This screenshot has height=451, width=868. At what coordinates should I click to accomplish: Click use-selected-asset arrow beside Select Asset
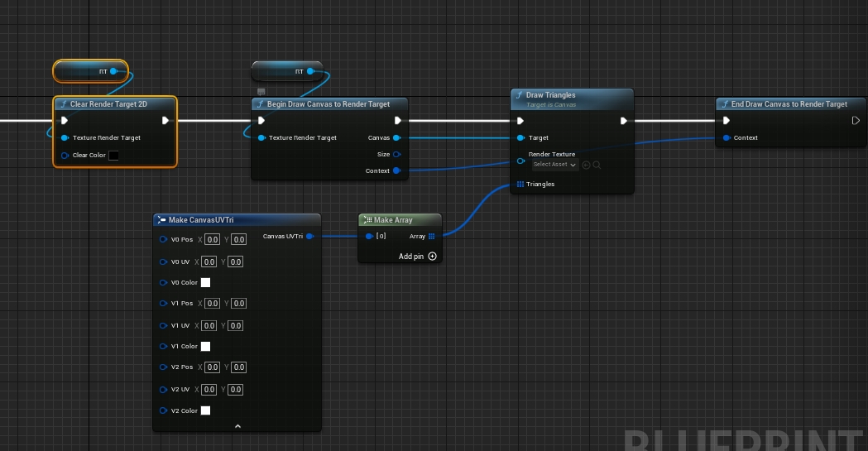click(587, 165)
